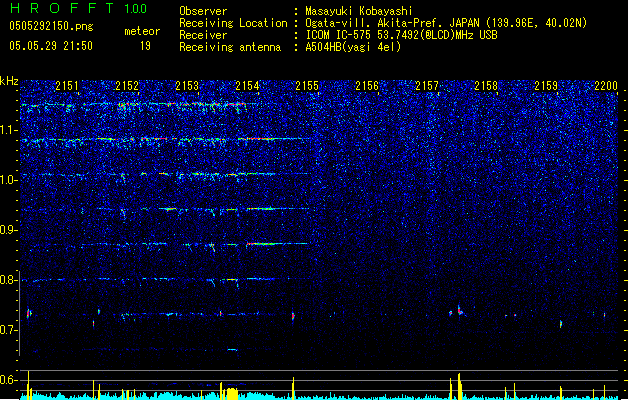The width and height of the screenshot is (629, 400).
Task: Click the 2159 time marker
Action: [x=546, y=86]
